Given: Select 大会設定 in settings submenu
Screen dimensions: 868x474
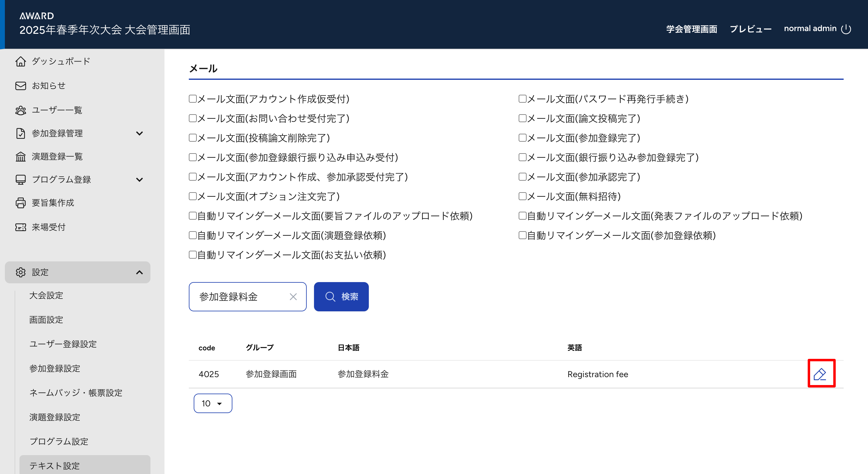Looking at the screenshot, I should [46, 295].
